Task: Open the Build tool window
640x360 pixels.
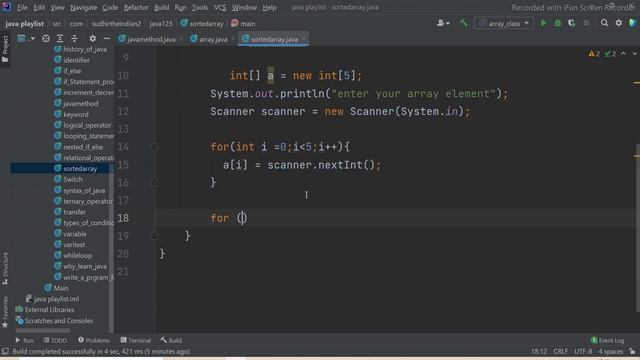Action: (x=171, y=340)
